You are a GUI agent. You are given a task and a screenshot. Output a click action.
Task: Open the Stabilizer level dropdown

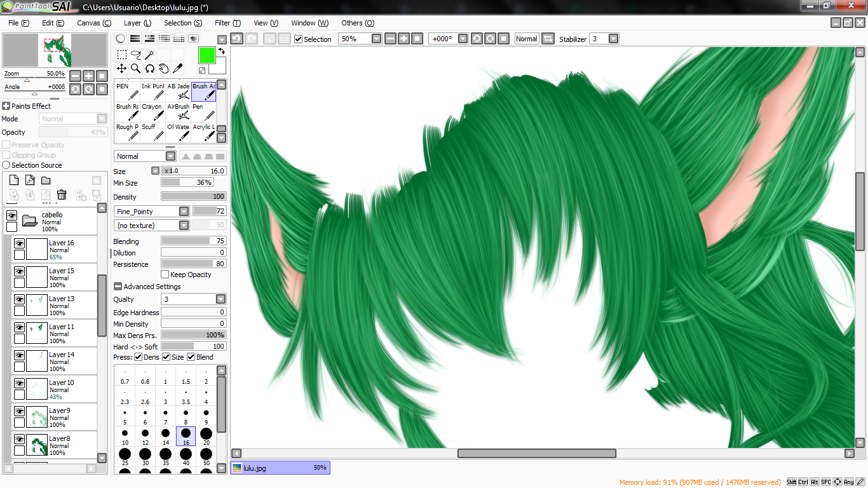613,39
